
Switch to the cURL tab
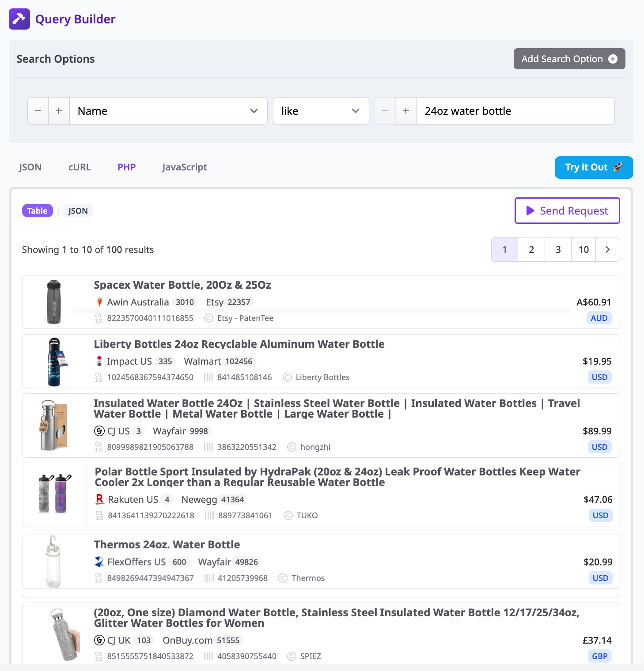coord(80,167)
